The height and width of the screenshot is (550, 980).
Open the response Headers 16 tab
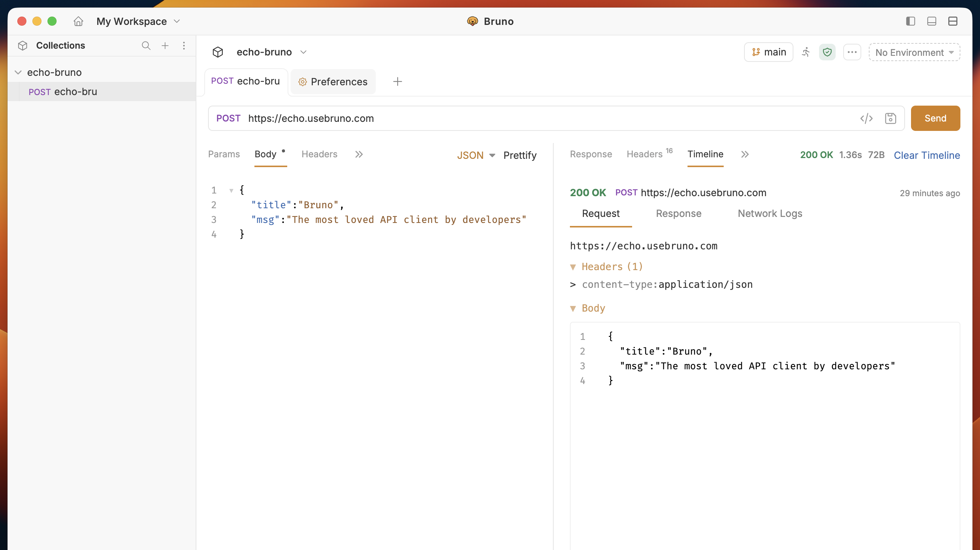click(x=649, y=154)
